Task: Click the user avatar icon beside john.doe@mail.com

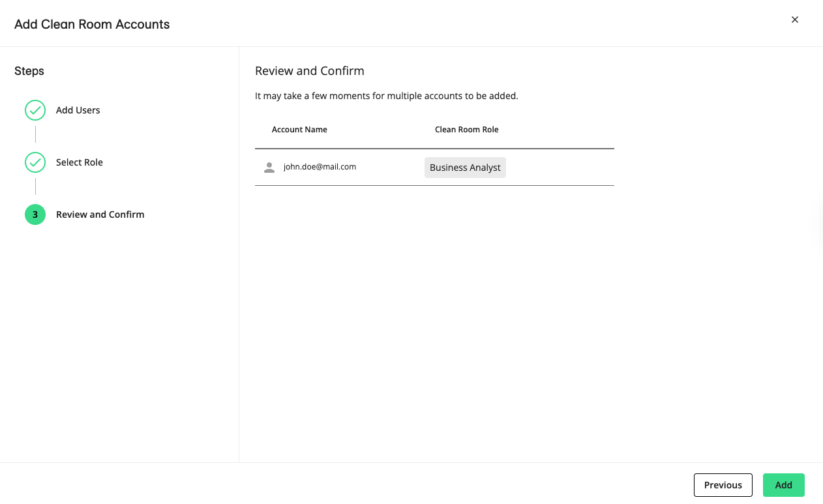Action: (x=269, y=168)
